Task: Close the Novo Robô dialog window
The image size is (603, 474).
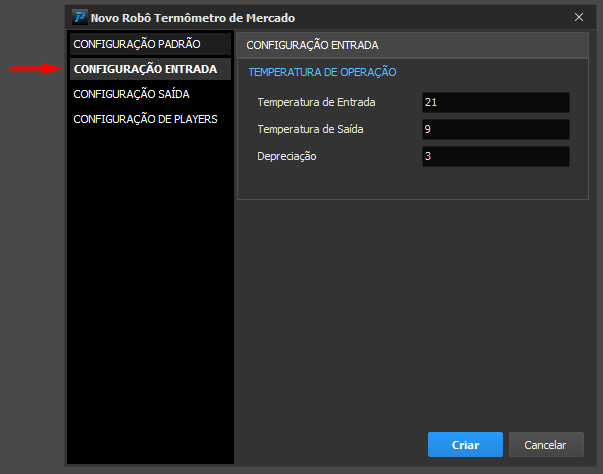Action: pos(579,17)
